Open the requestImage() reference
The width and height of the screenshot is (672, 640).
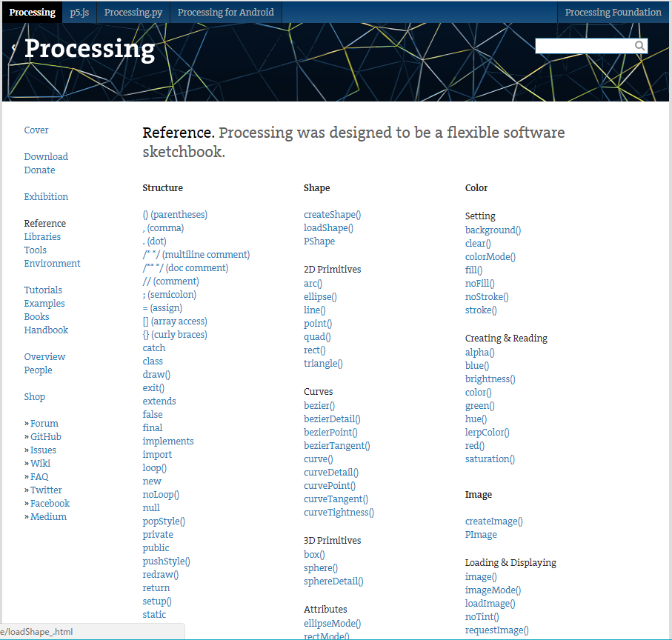point(496,630)
